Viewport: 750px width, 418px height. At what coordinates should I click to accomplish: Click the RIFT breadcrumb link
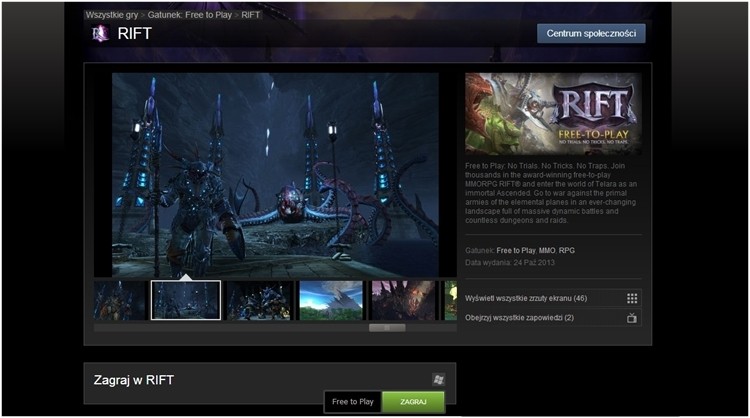coord(251,15)
